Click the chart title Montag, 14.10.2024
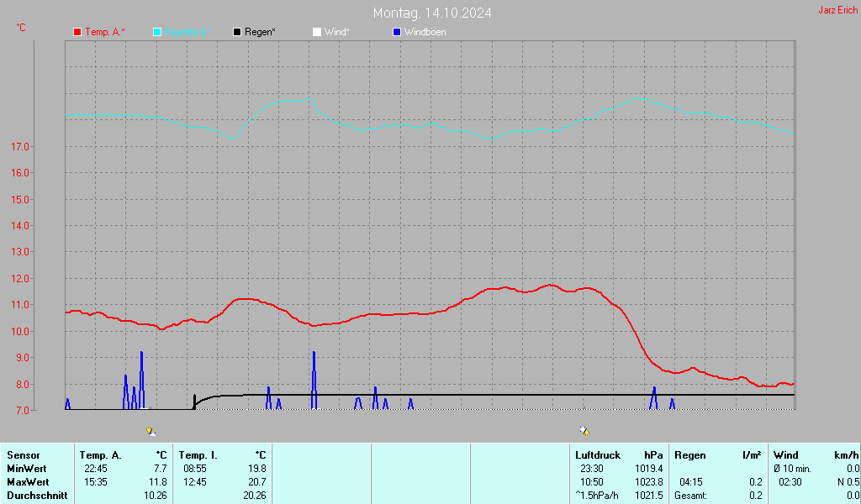 coord(432,13)
